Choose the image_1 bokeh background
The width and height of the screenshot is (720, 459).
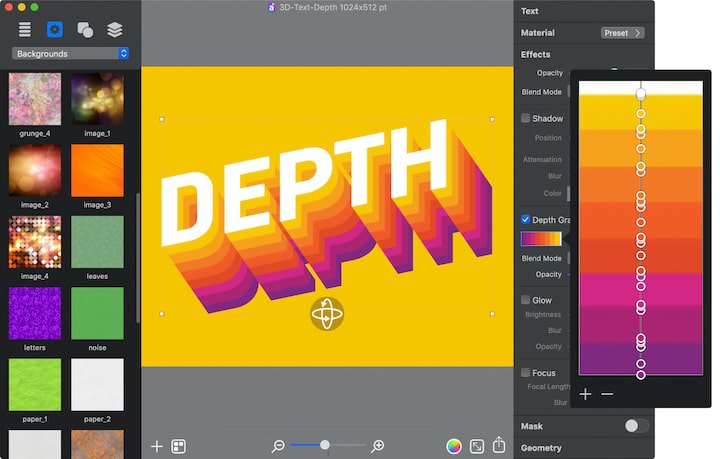coord(97,99)
